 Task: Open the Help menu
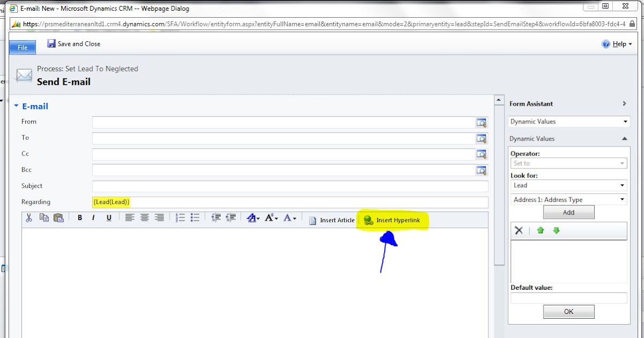pos(617,44)
